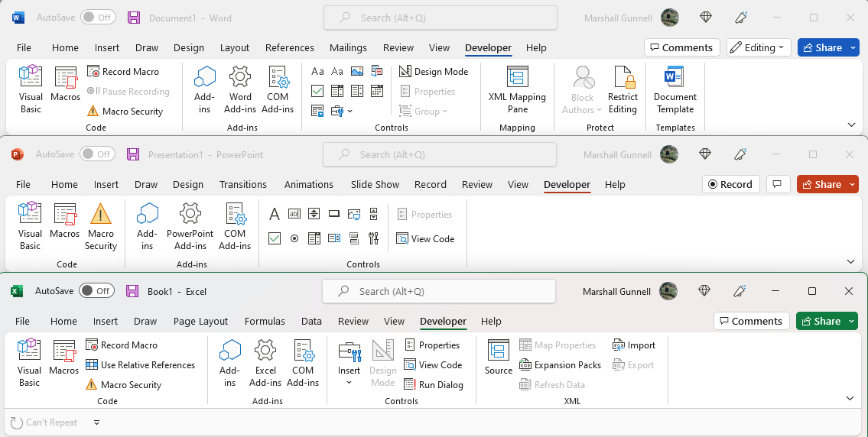Click Record button in PowerPoint

730,184
